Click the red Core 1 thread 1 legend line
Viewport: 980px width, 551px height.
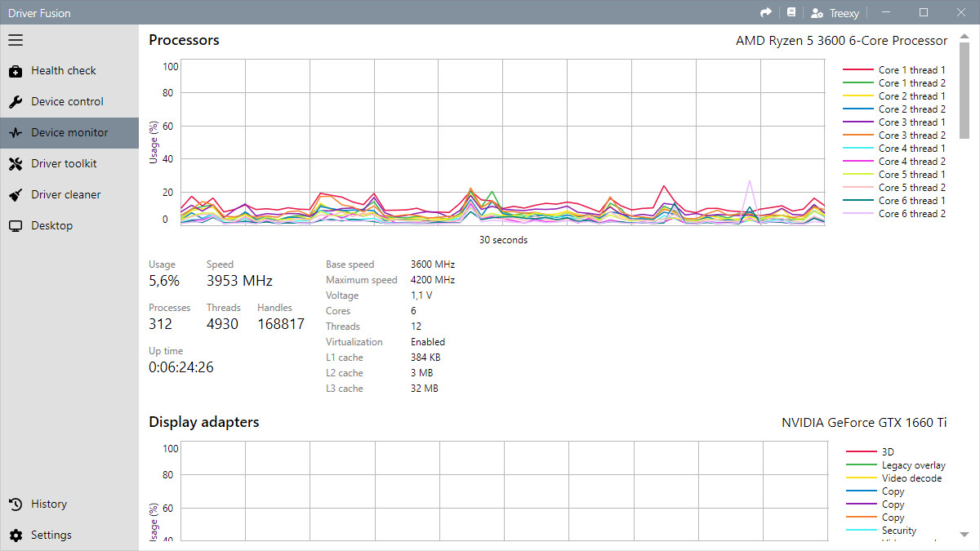point(858,70)
